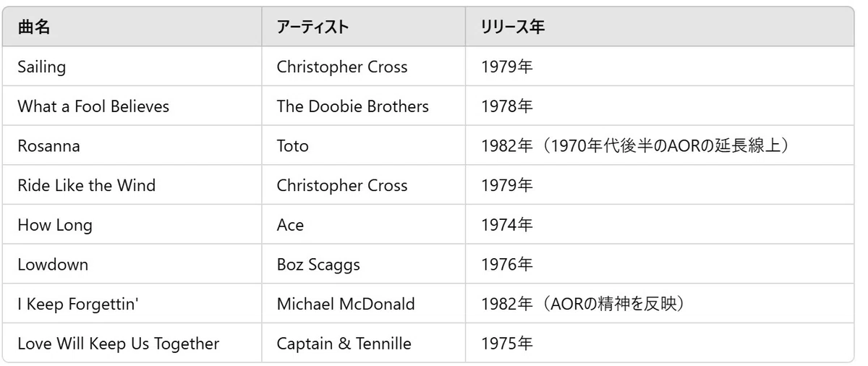
Task: Click the Michael McDonald artist cell
Action: coord(364,304)
